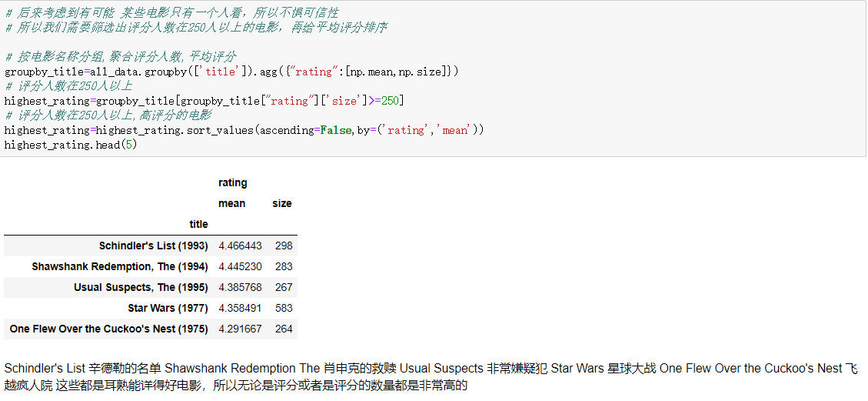
Task: Select One Flew Over the Cuckoo's Nest row label
Action: click(x=108, y=329)
